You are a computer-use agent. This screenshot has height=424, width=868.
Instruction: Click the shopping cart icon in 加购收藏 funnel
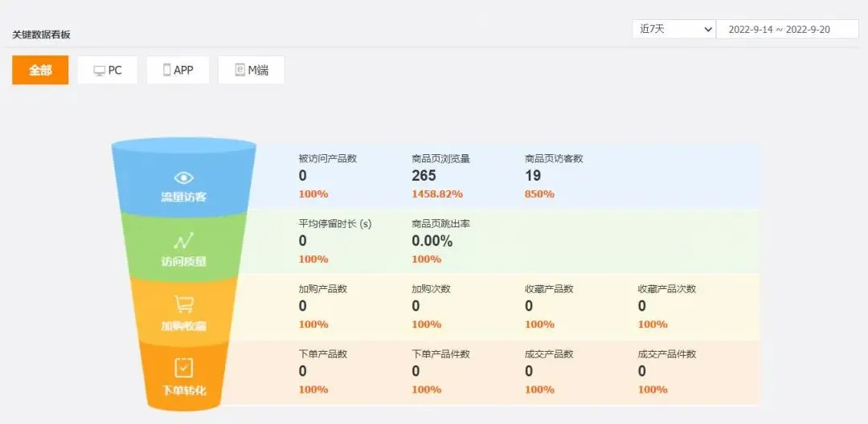coord(184,304)
